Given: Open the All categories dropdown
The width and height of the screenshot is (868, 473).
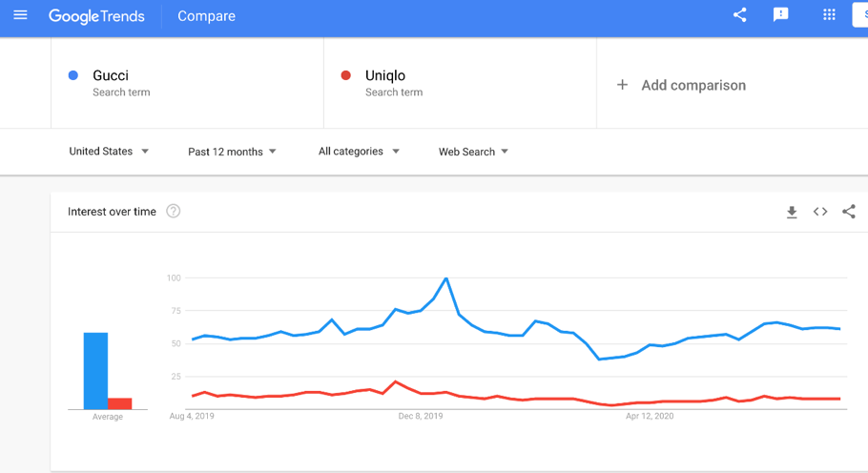Looking at the screenshot, I should pos(359,152).
